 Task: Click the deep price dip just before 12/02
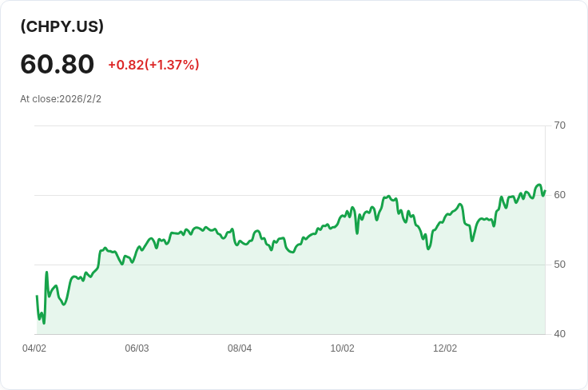click(x=428, y=249)
